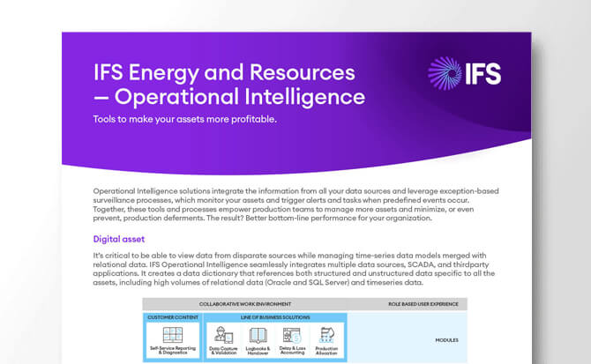
Task: Click the Delay & Loss Accounting icon
Action: [x=292, y=335]
